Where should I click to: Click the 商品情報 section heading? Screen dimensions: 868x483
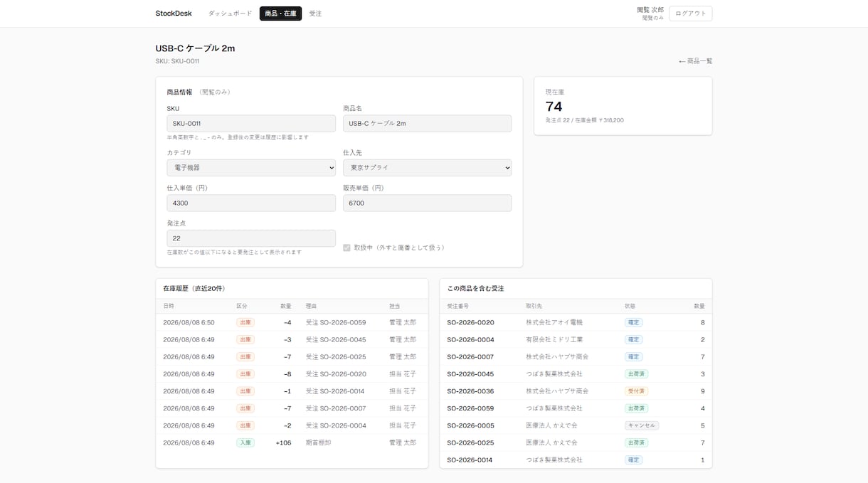179,92
